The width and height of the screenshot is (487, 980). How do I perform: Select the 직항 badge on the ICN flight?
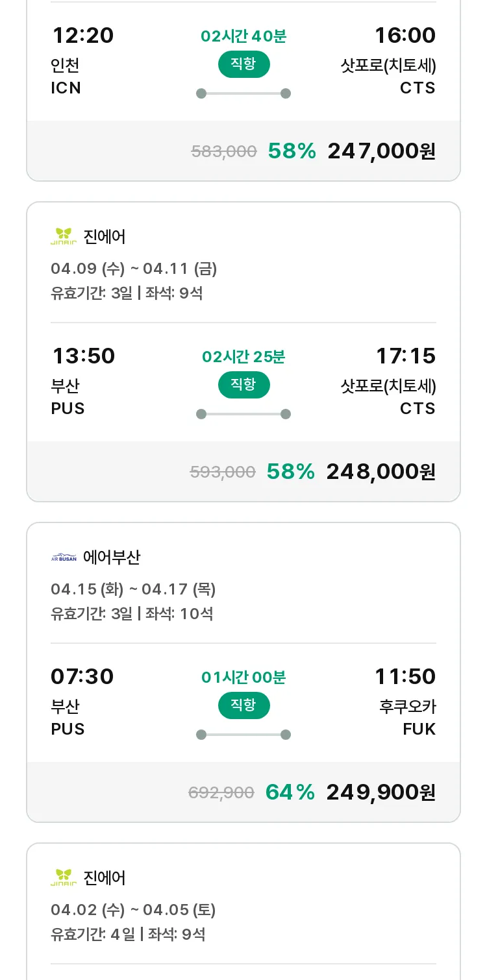coord(243,64)
